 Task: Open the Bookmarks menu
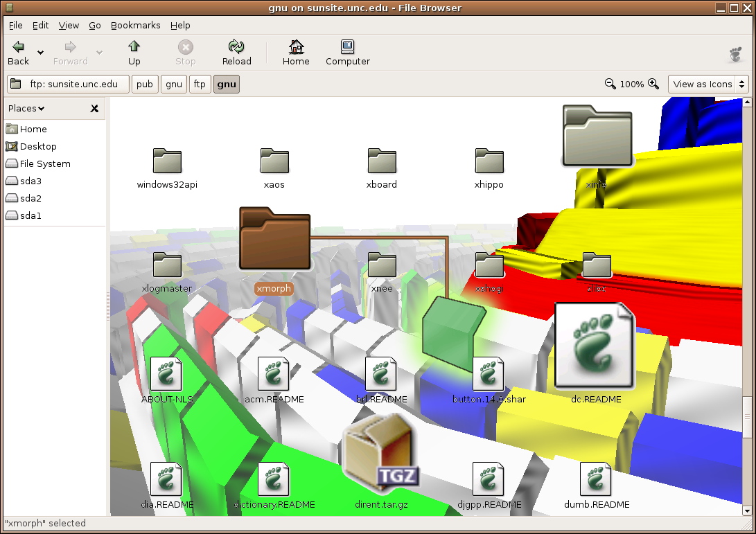tap(135, 25)
